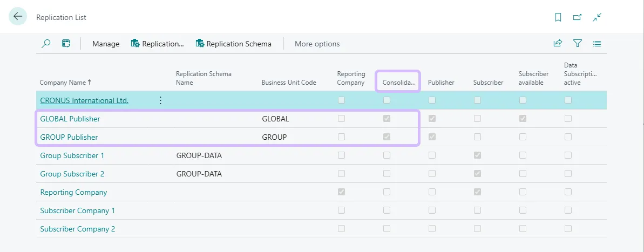This screenshot has height=252, width=644.
Task: Click the analyze view icon beside search
Action: click(66, 44)
